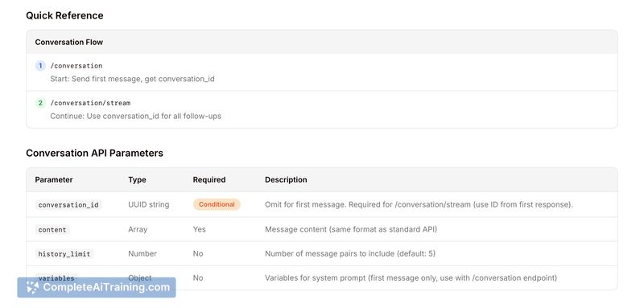Click 'Omit for first message' description
The image size is (644, 308).
click(x=419, y=204)
